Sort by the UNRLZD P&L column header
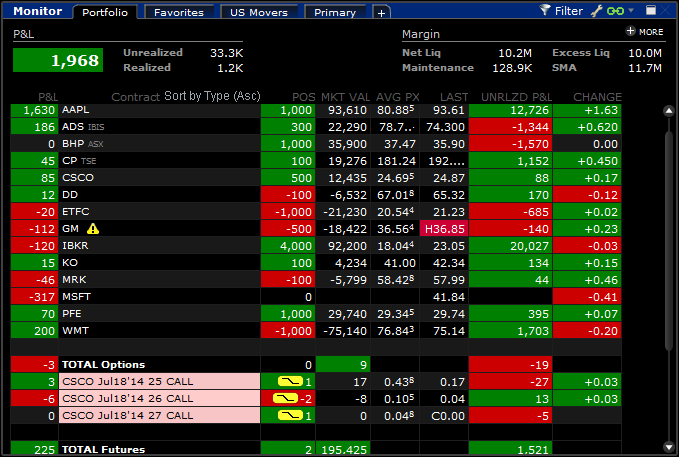The width and height of the screenshot is (679, 457). coord(516,97)
